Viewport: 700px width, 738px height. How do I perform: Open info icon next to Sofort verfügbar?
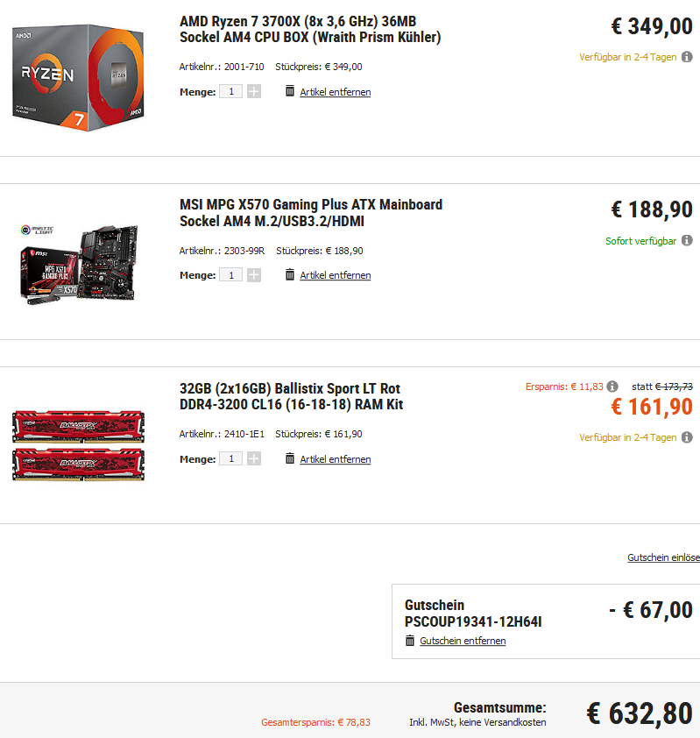pyautogui.click(x=687, y=240)
